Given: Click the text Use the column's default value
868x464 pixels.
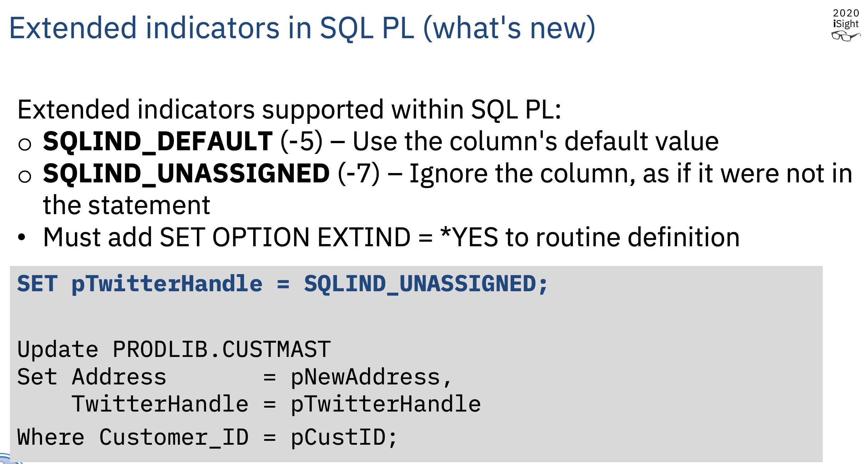Looking at the screenshot, I should [536, 141].
